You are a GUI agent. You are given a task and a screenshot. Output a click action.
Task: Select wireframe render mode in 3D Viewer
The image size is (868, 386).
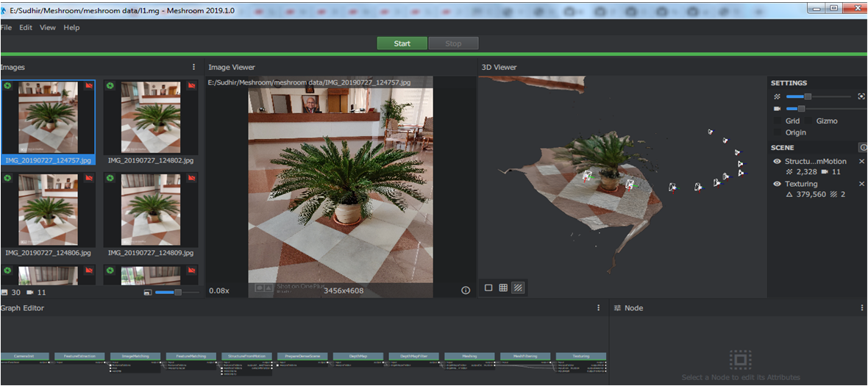click(503, 287)
